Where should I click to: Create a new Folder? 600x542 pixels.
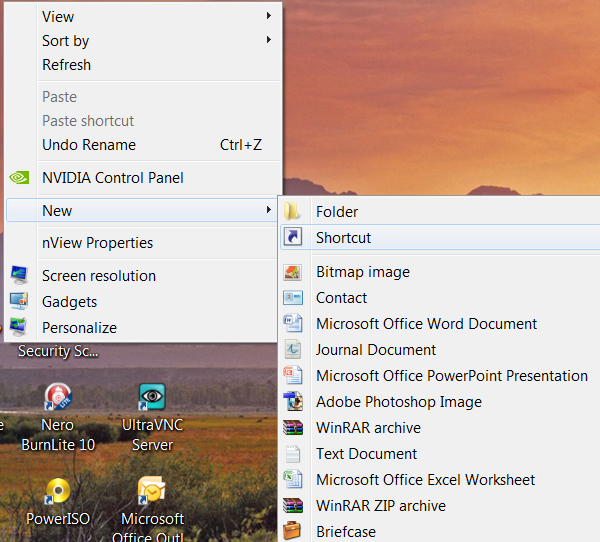point(440,212)
